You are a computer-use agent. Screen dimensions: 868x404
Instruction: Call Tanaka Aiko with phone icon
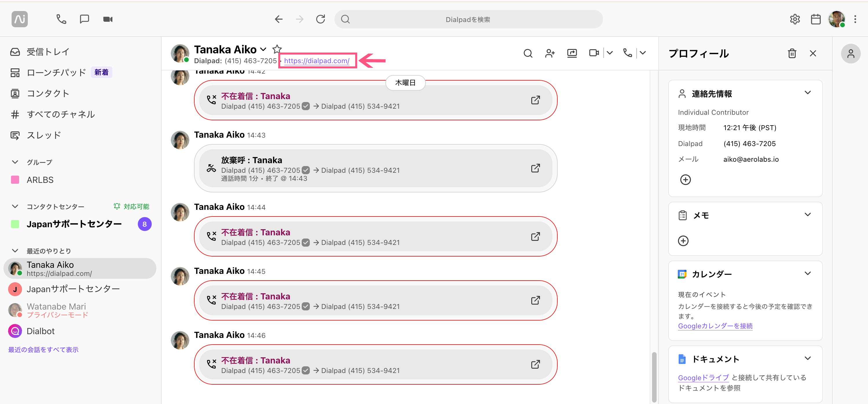(627, 53)
